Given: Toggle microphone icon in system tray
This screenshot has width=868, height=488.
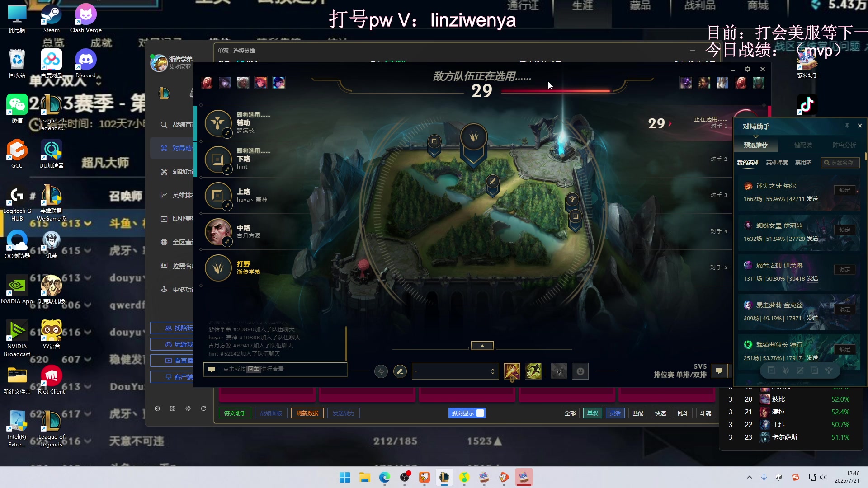Looking at the screenshot, I should click(764, 477).
